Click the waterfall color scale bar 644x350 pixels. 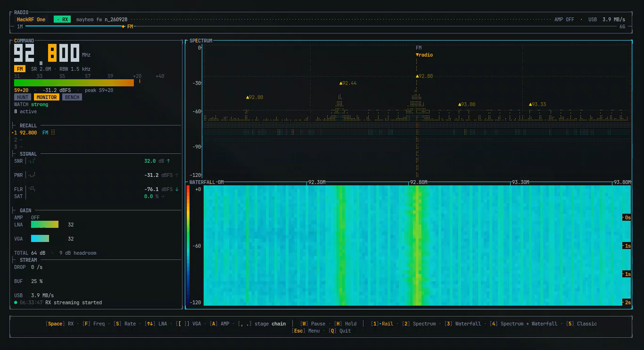[x=189, y=245]
